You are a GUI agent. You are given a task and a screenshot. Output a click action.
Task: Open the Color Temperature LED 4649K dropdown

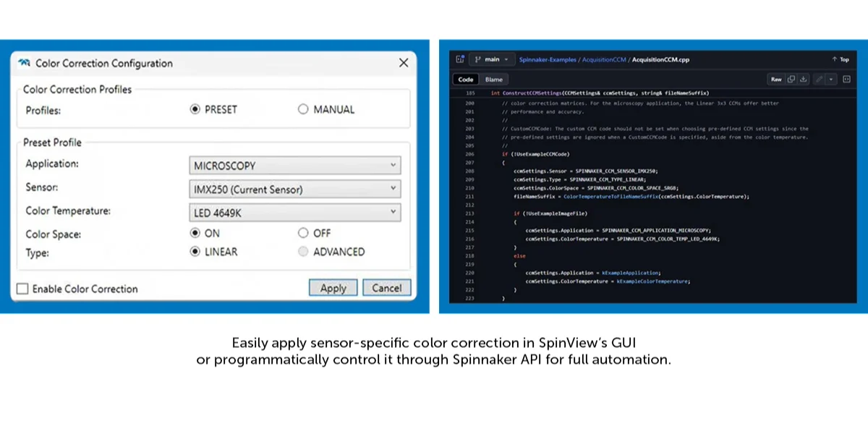pos(294,213)
